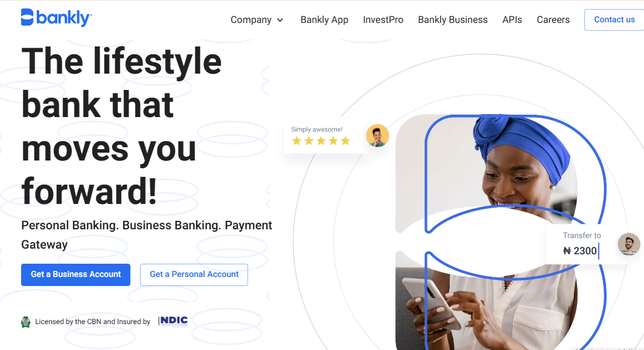
Task: Go to InvestPro in navigation
Action: [x=383, y=20]
